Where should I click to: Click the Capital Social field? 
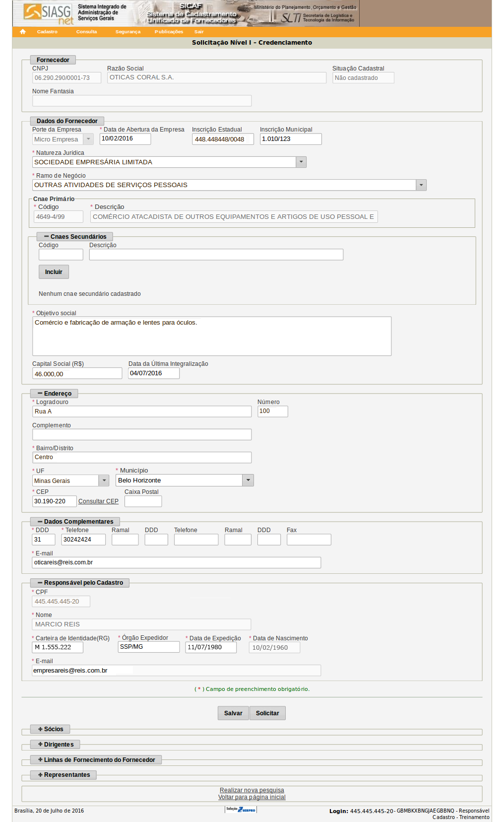77,373
